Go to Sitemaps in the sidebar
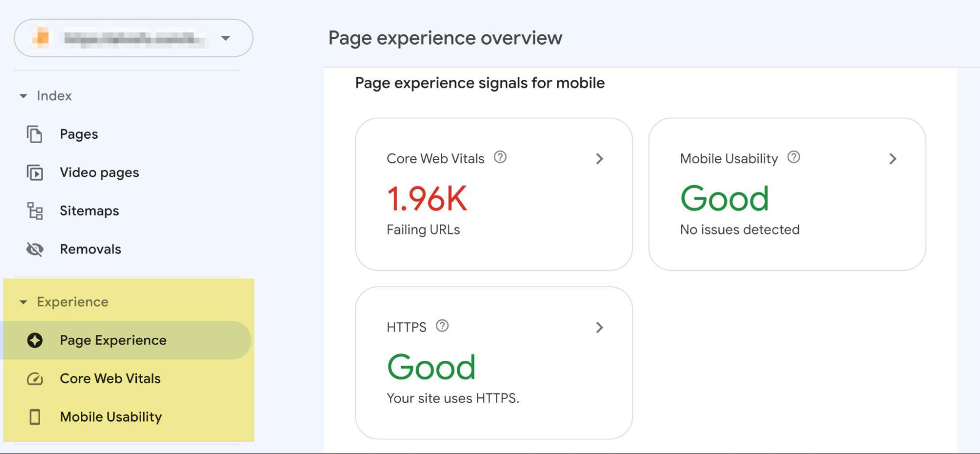The image size is (980, 454). [x=89, y=211]
